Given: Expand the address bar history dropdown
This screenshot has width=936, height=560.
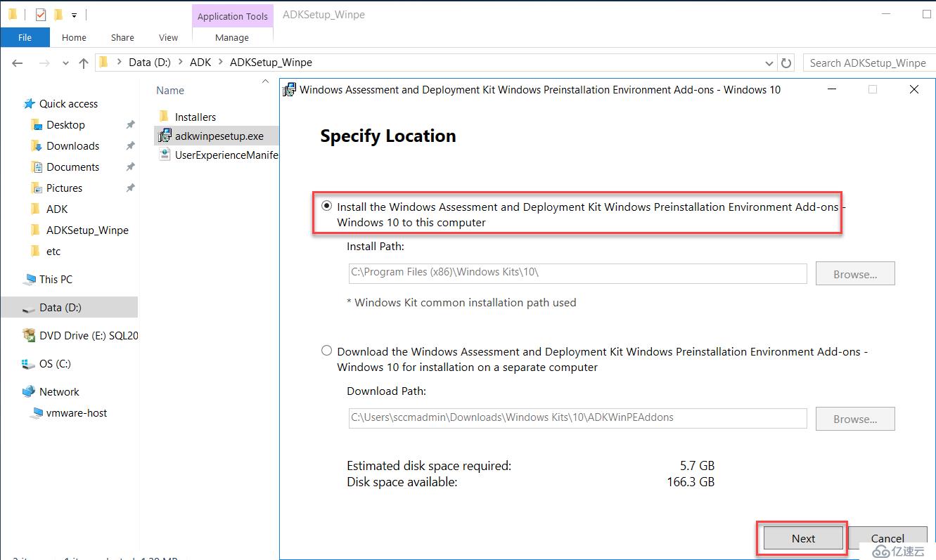Looking at the screenshot, I should [x=769, y=63].
